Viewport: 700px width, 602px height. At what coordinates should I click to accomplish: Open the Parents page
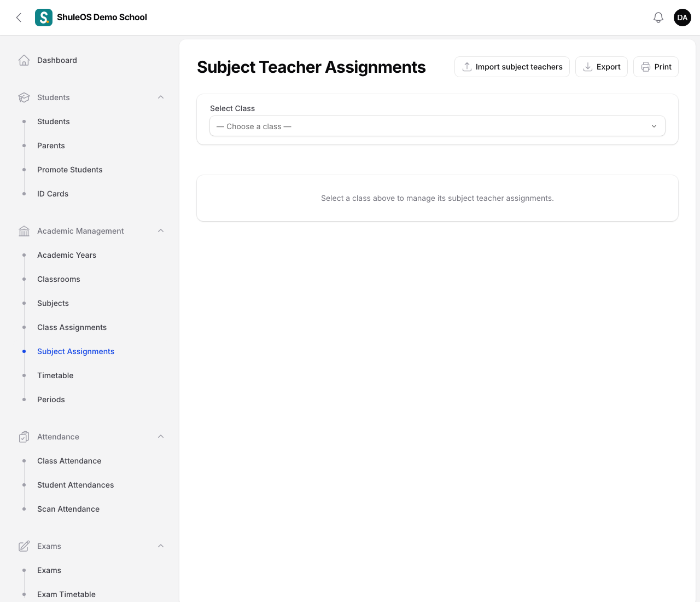tap(51, 146)
